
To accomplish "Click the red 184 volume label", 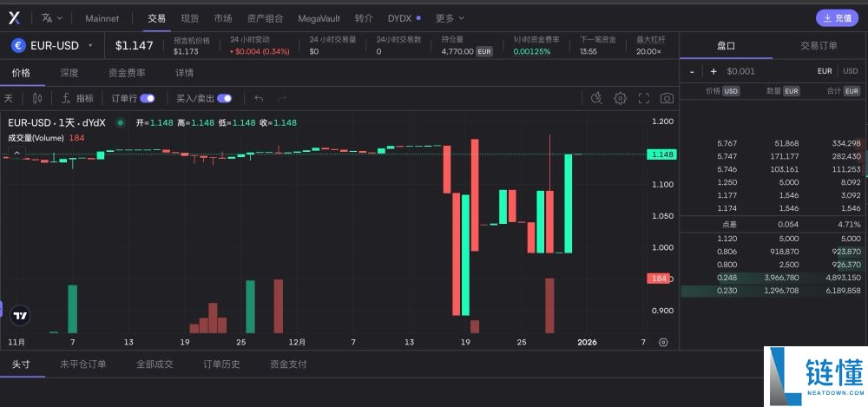I will (x=658, y=279).
